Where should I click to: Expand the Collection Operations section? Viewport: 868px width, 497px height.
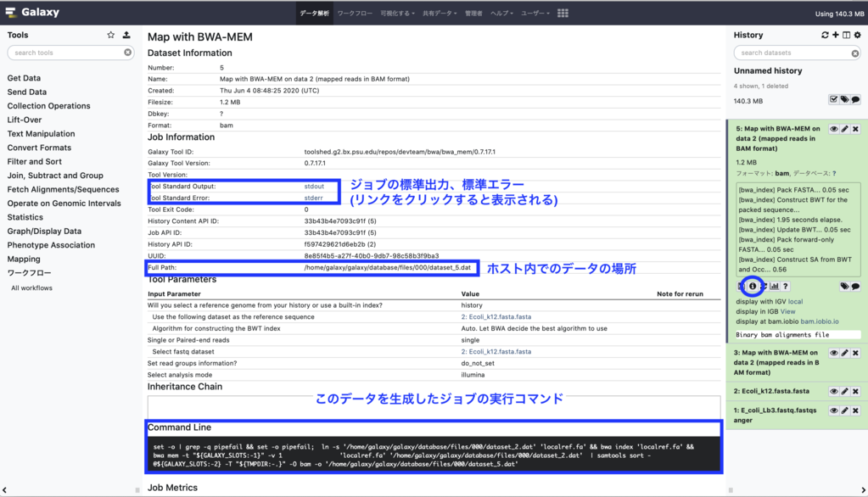[48, 106]
